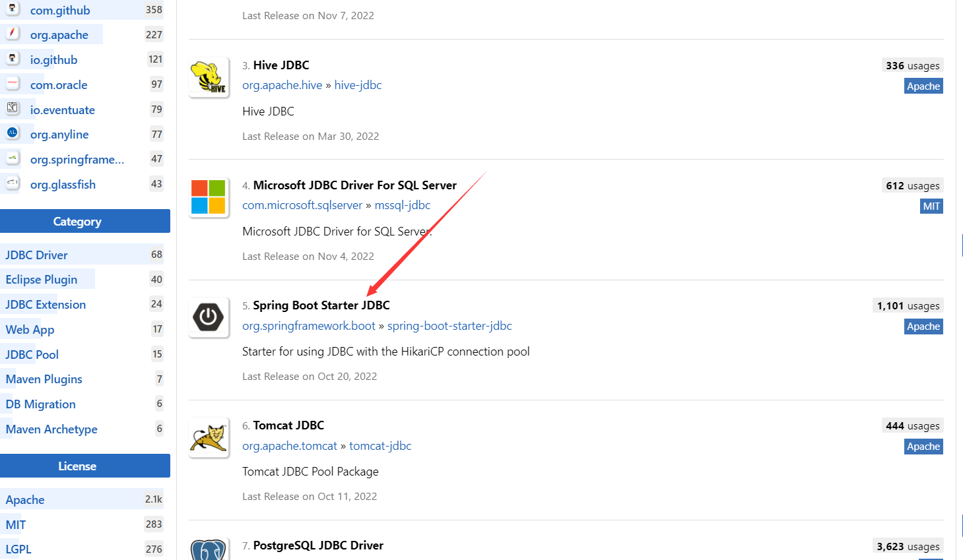Click the 2.1k count beside Apache license
Screen dimensions: 963x560
pyautogui.click(x=154, y=499)
